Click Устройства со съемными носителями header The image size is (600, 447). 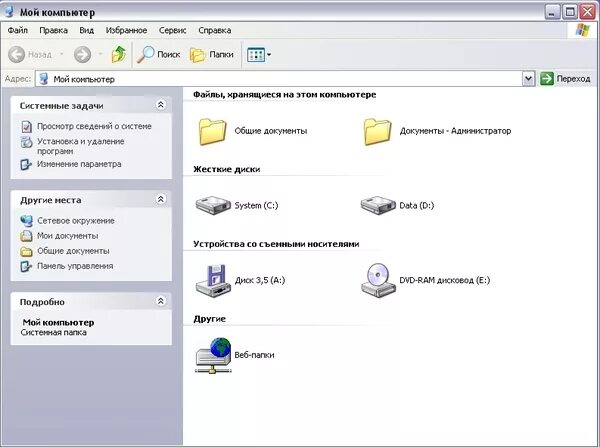276,244
